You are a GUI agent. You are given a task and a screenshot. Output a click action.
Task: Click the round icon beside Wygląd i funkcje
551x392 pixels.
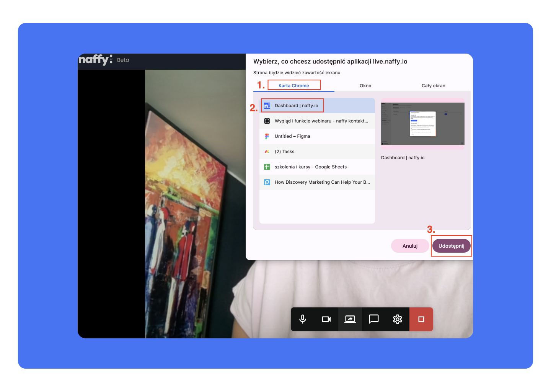(267, 121)
